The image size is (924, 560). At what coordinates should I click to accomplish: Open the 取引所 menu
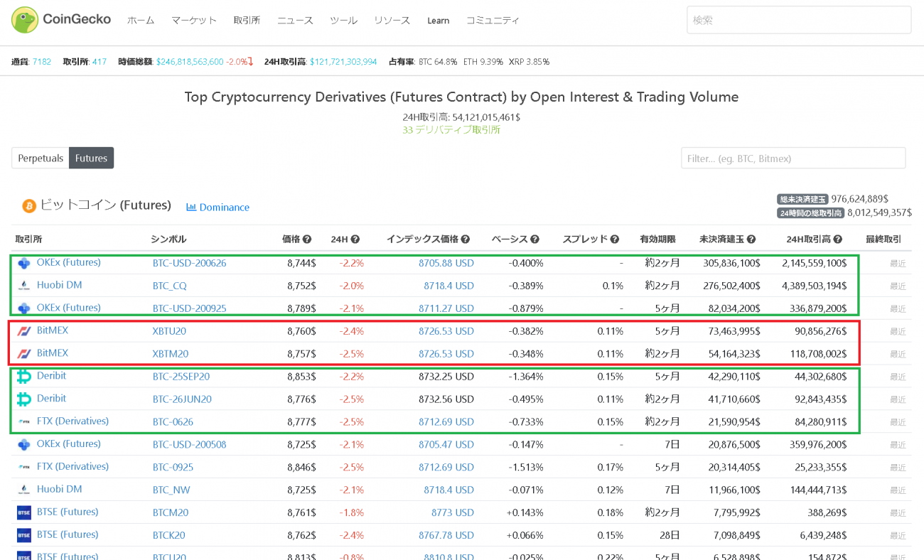pyautogui.click(x=247, y=21)
